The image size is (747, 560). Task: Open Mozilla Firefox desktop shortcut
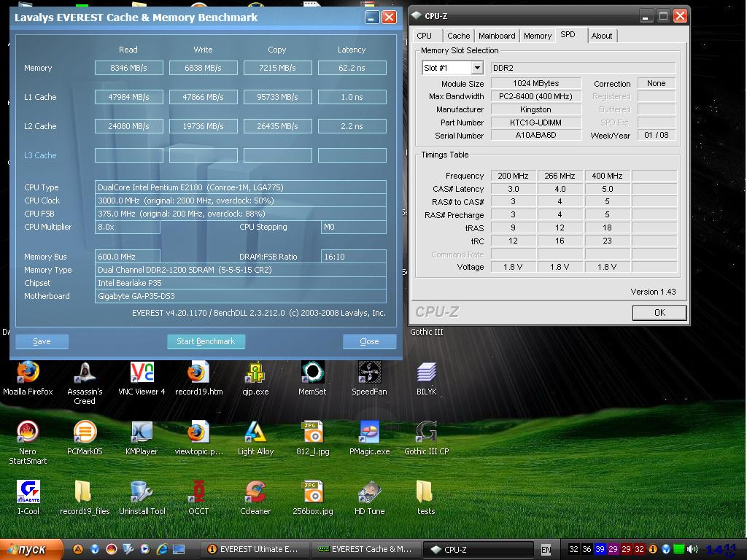pos(28,378)
